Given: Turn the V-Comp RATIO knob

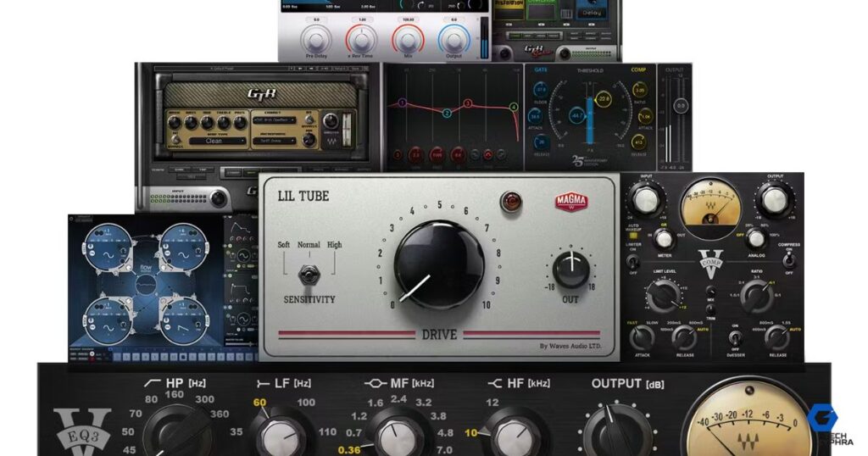Looking at the screenshot, I should 757,296.
